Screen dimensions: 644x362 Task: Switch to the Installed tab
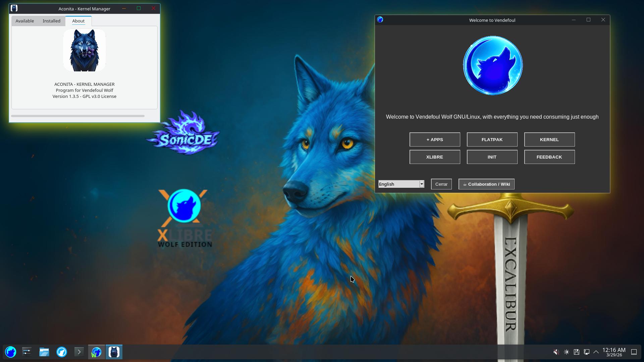(x=51, y=21)
